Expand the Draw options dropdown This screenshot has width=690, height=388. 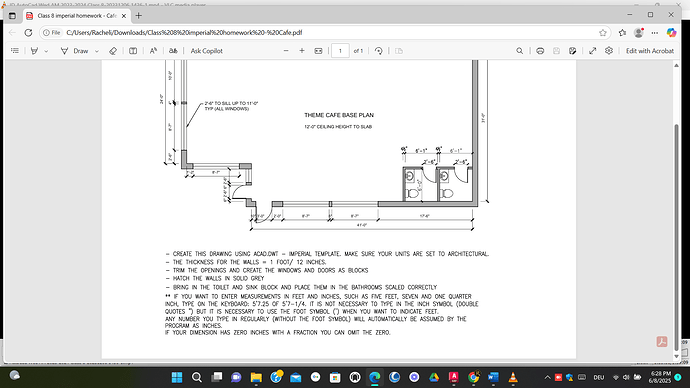(x=97, y=51)
